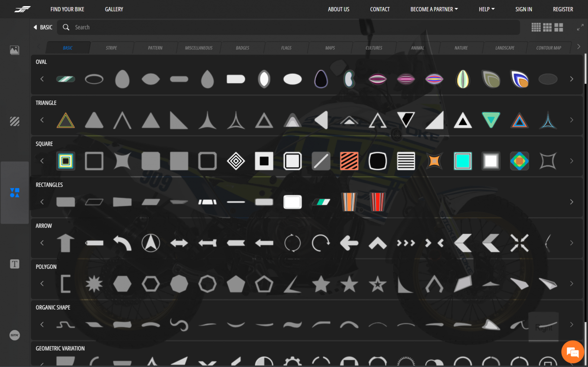Viewport: 588px width, 367px height.
Task: Toggle fullscreen with the expand arrows icon
Action: pos(580,28)
